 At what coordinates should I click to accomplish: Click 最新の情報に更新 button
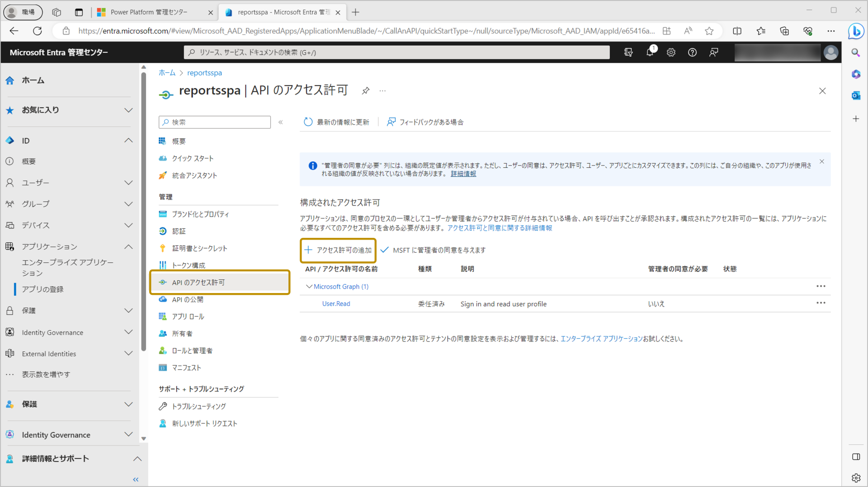[x=336, y=122]
